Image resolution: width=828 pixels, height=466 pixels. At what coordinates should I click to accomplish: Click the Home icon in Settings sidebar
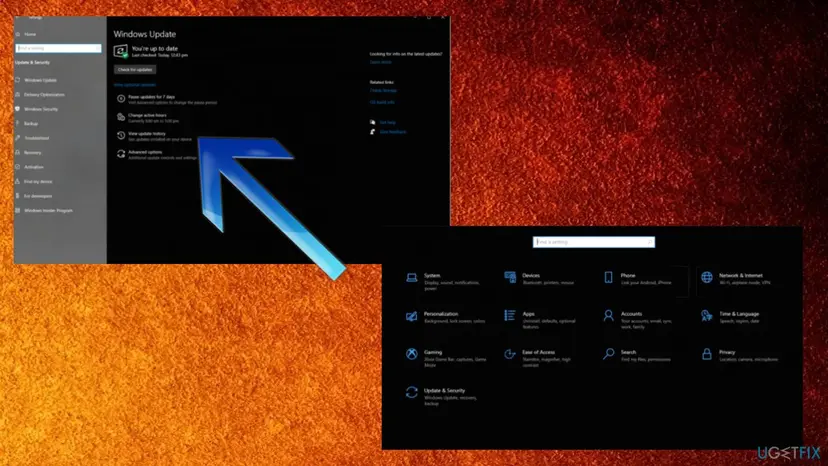[17, 34]
